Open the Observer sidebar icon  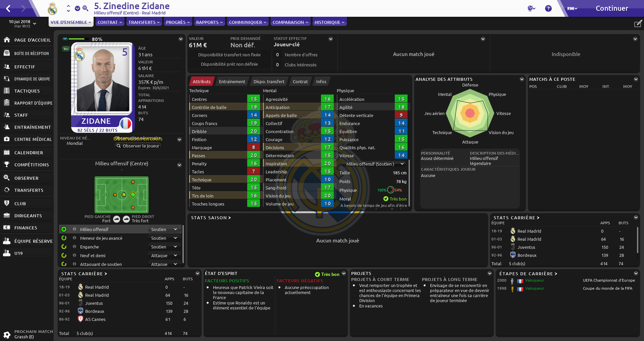click(x=7, y=178)
